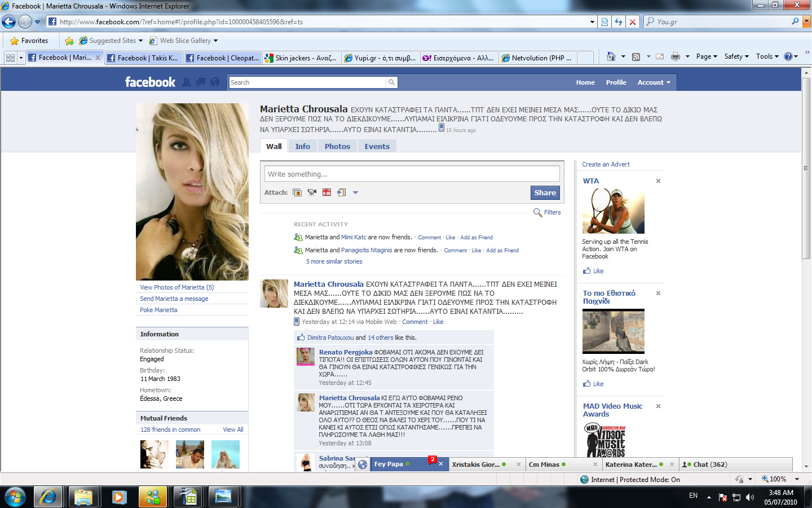Open the zoom level dropdown
812x508 pixels.
pyautogui.click(x=797, y=479)
